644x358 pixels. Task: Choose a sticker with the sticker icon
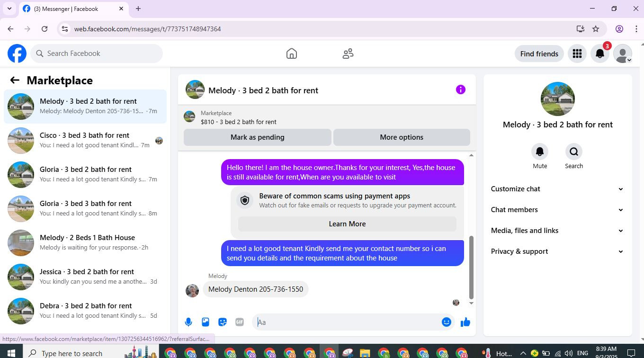point(223,322)
